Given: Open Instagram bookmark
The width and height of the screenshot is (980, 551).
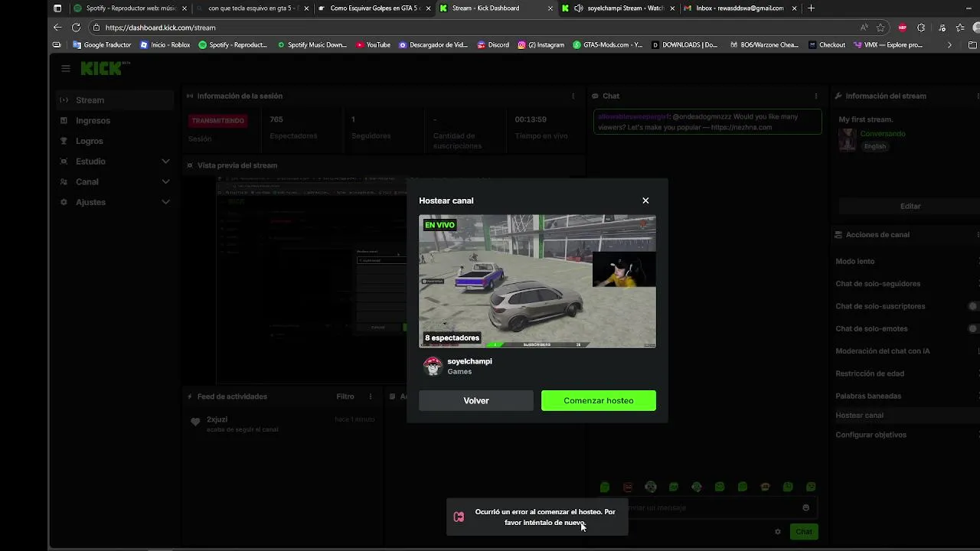Looking at the screenshot, I should click(541, 45).
